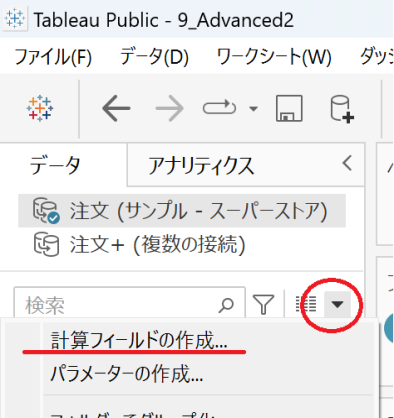Click the redo forward arrow
Image resolution: width=394 pixels, height=418 pixels.
[x=169, y=108]
